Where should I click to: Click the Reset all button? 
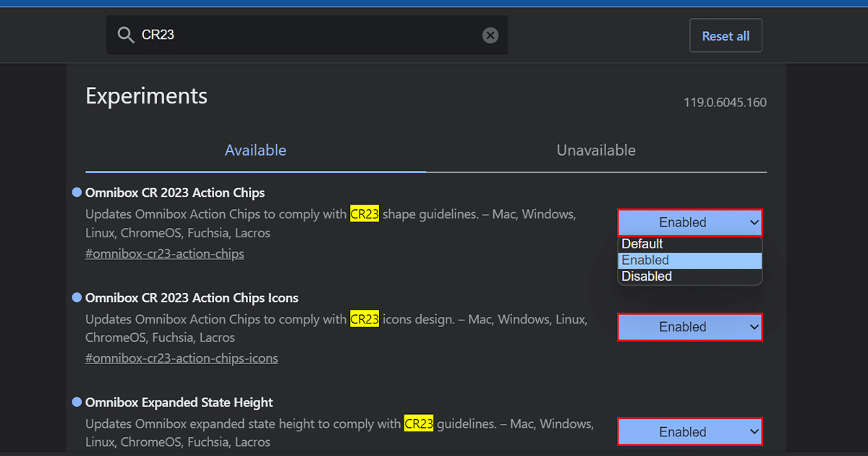pyautogui.click(x=726, y=35)
